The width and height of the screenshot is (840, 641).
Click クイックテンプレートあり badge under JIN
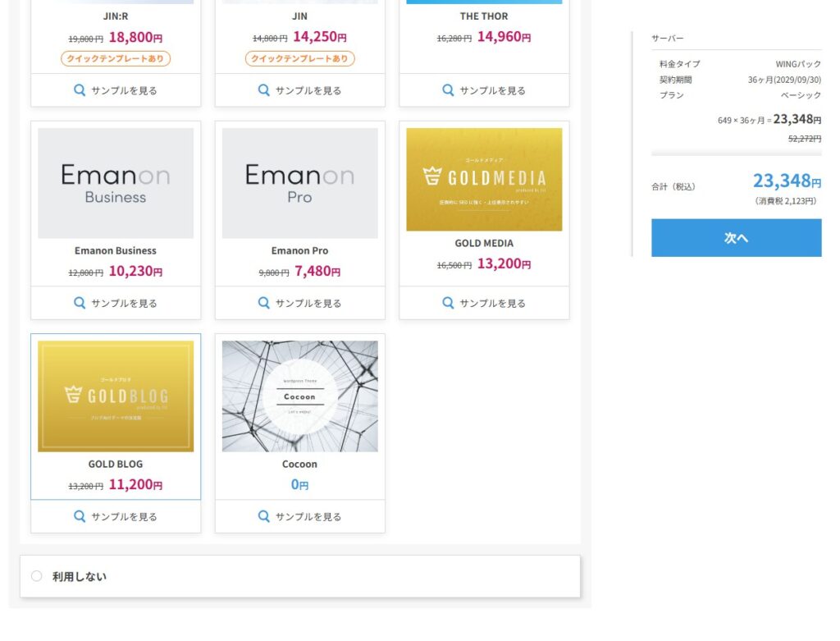[300, 58]
